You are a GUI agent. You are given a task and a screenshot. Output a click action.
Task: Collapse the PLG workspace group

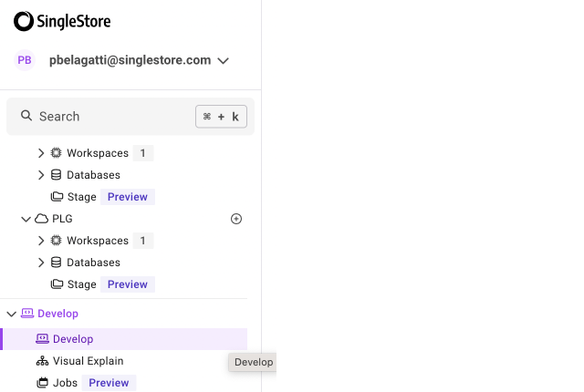[x=26, y=219]
